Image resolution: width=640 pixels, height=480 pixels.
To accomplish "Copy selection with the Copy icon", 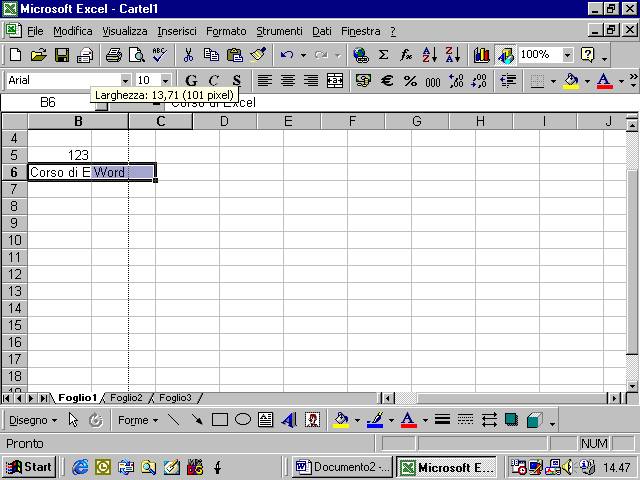I will coord(211,55).
